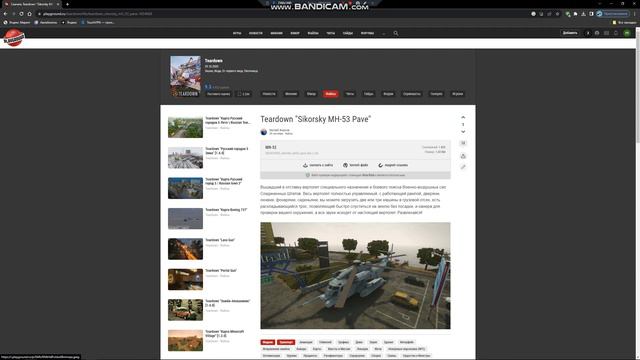Open the "Lava Gun" sidebar link
Viewport: 640px width, 360px height.
(220, 240)
